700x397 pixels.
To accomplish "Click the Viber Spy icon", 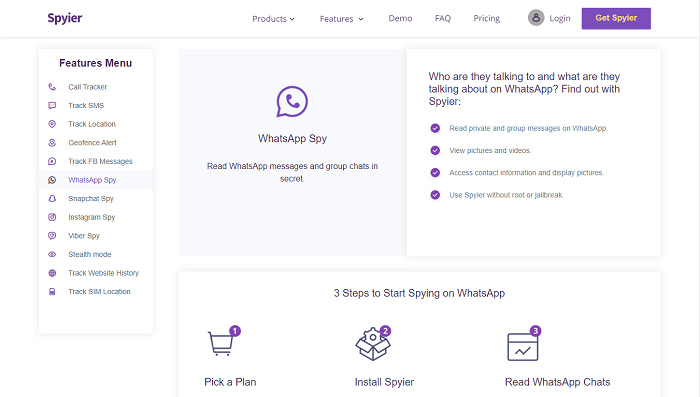I will click(x=52, y=236).
